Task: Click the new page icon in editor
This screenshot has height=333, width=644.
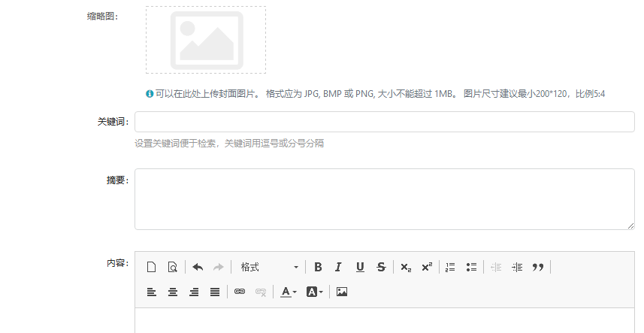Action: pyautogui.click(x=151, y=267)
